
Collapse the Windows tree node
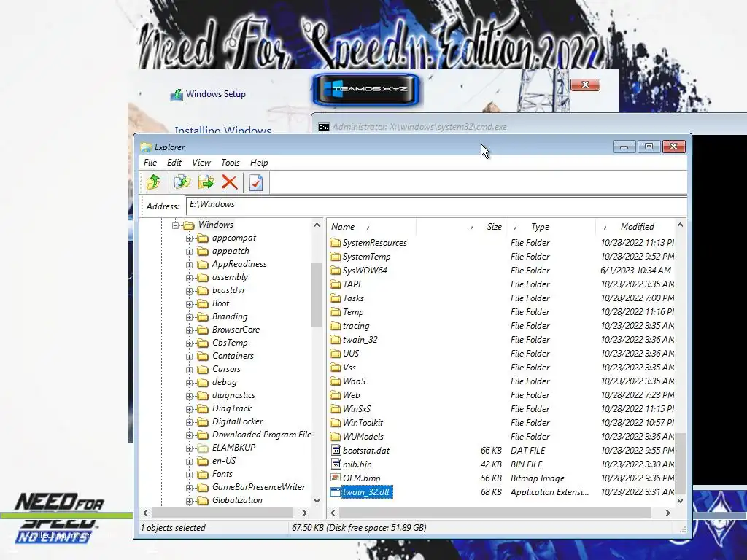click(x=175, y=225)
